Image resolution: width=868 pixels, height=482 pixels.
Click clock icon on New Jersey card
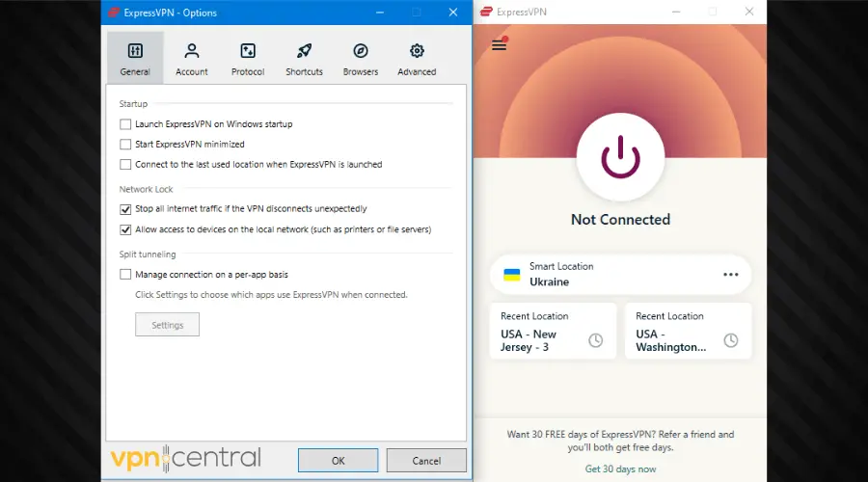click(x=596, y=340)
